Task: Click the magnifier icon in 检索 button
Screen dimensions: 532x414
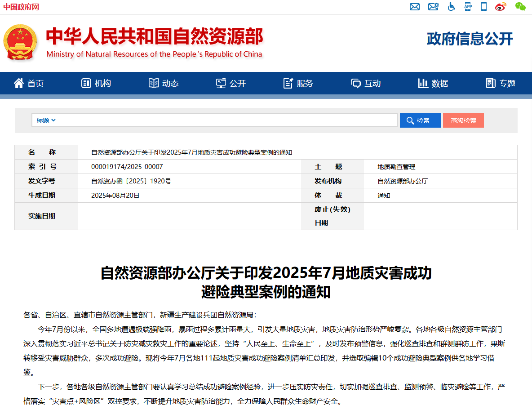Action: [410, 120]
